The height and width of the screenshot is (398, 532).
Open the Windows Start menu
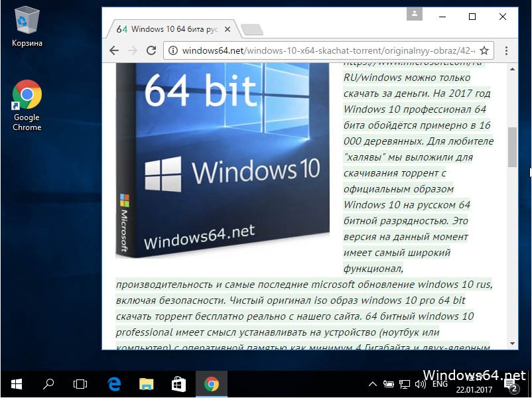point(17,384)
